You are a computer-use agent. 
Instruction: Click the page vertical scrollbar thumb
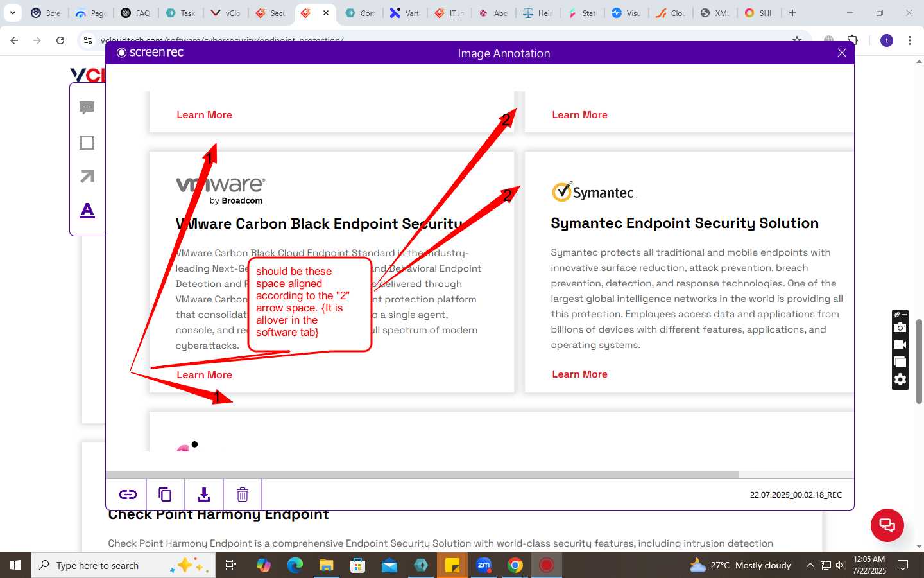(919, 361)
